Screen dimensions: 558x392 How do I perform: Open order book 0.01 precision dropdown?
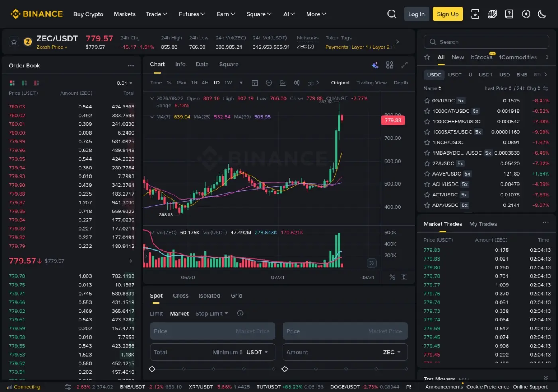124,83
